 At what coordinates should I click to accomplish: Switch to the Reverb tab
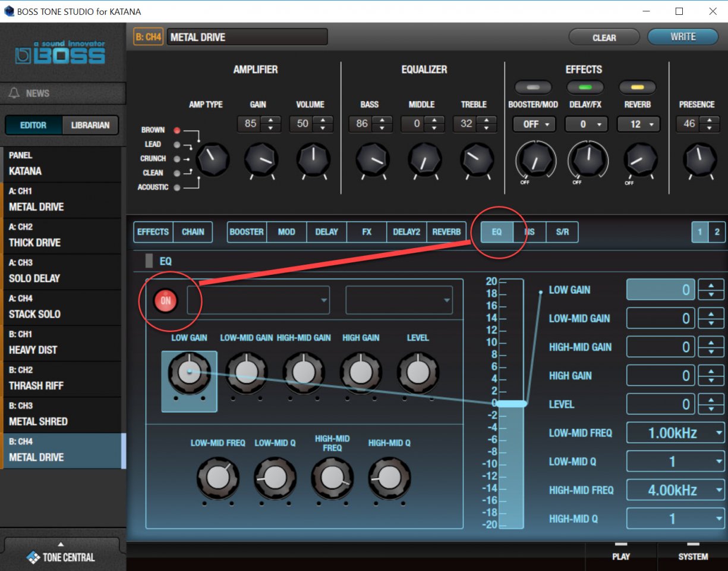click(447, 232)
